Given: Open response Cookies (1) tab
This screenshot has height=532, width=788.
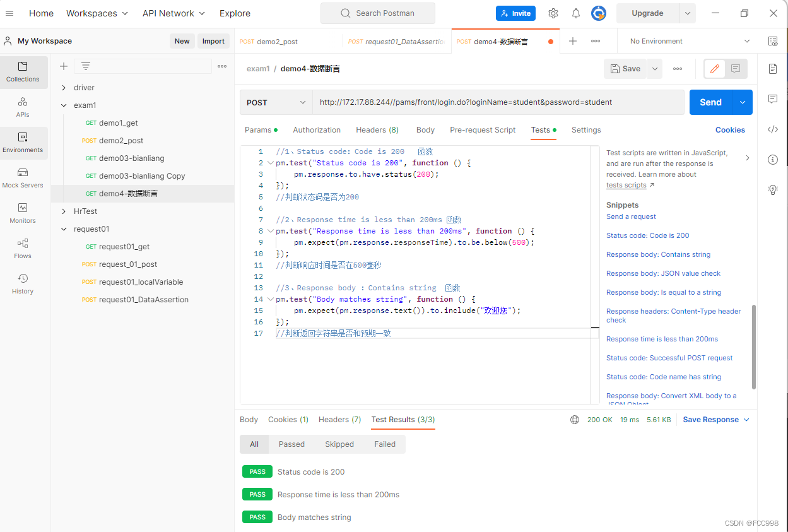Looking at the screenshot, I should click(288, 420).
